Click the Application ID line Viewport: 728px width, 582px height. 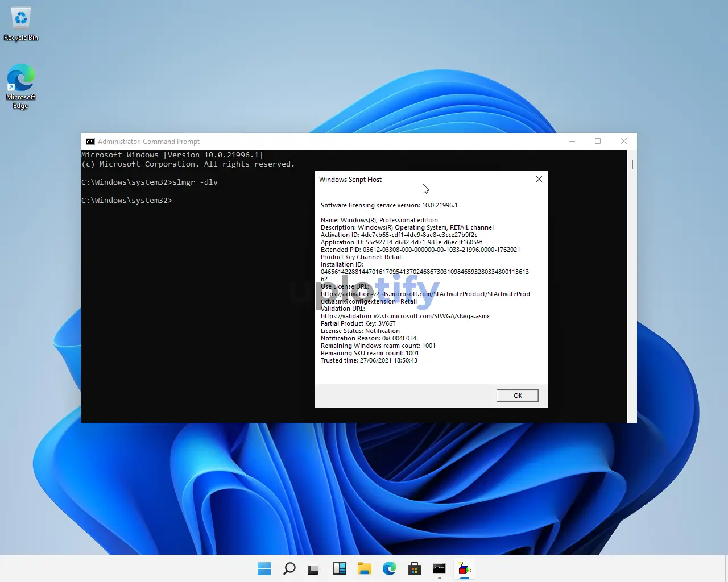pos(402,242)
